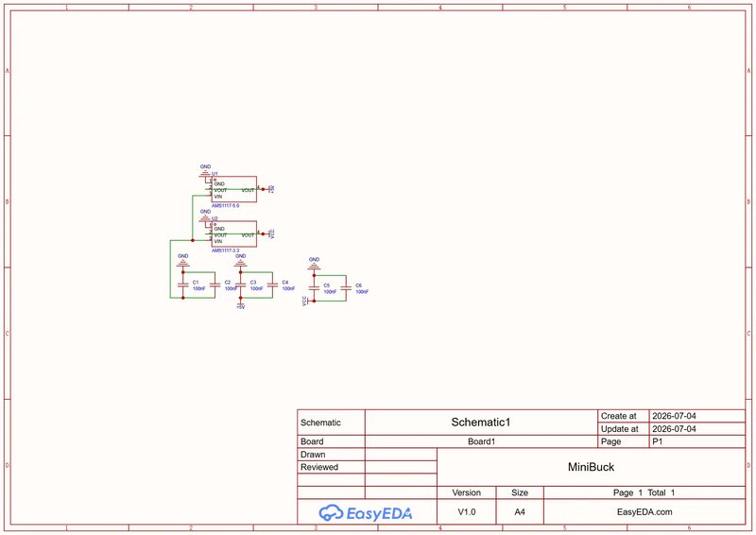The height and width of the screenshot is (535, 756).
Task: Click the V1.0 version value
Action: pyautogui.click(x=466, y=512)
